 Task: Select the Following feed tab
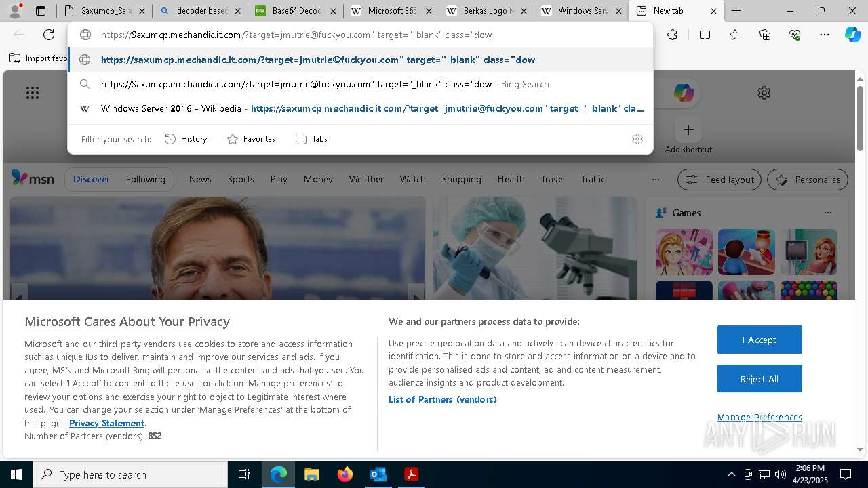[145, 179]
